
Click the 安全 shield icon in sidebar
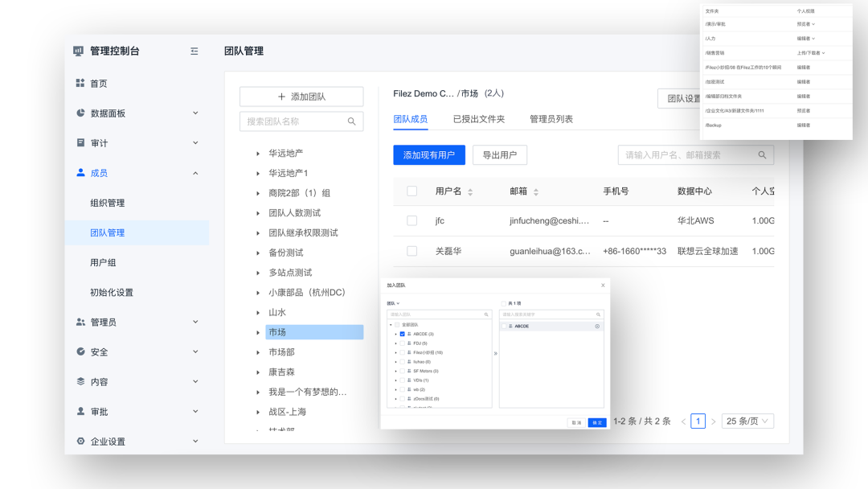[80, 351]
